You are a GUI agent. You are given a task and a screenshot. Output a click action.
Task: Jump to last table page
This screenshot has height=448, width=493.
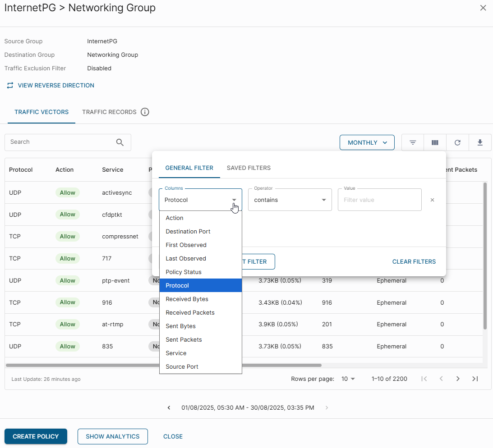475,379
